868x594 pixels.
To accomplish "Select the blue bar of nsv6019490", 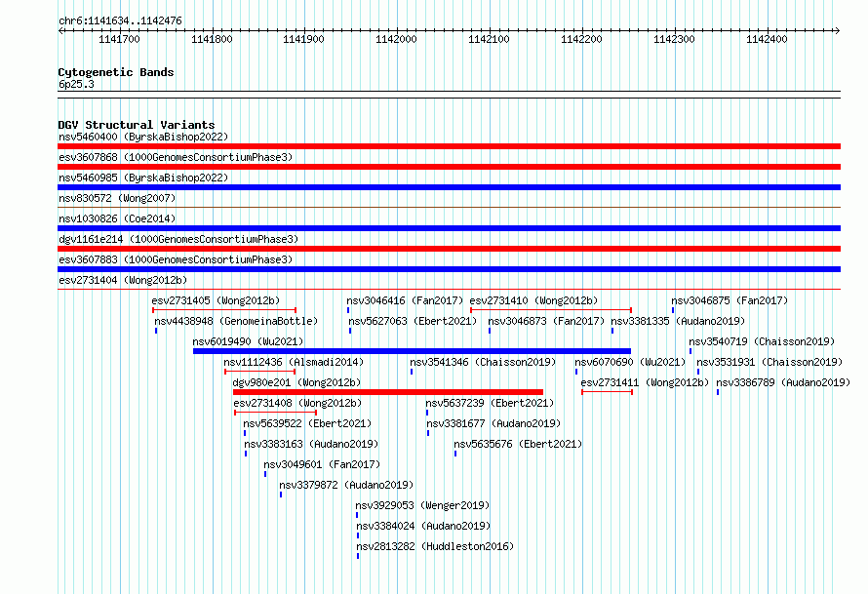I will (412, 351).
